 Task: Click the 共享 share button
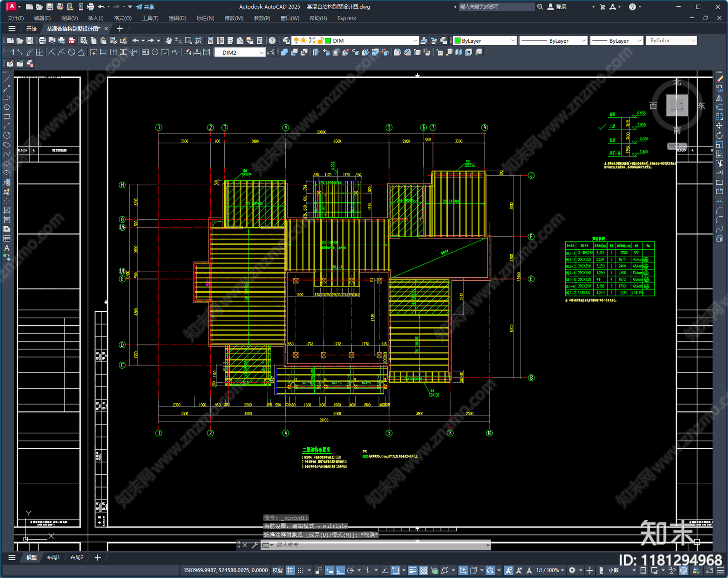145,7
